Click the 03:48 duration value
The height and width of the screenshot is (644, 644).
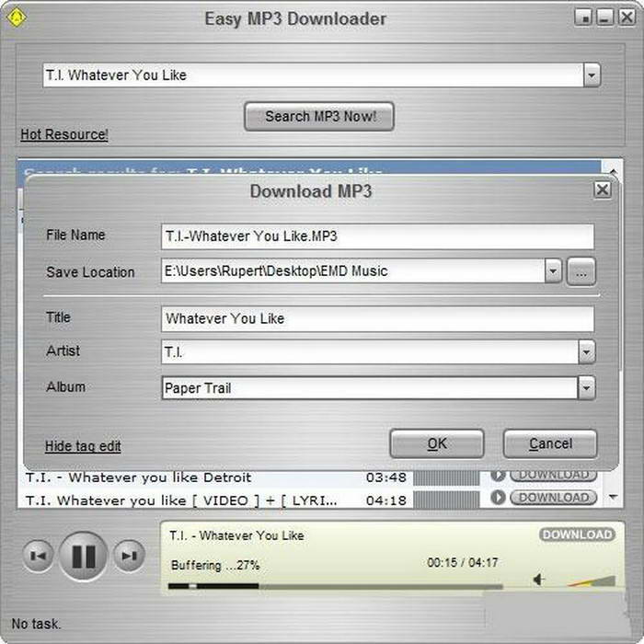tap(385, 477)
